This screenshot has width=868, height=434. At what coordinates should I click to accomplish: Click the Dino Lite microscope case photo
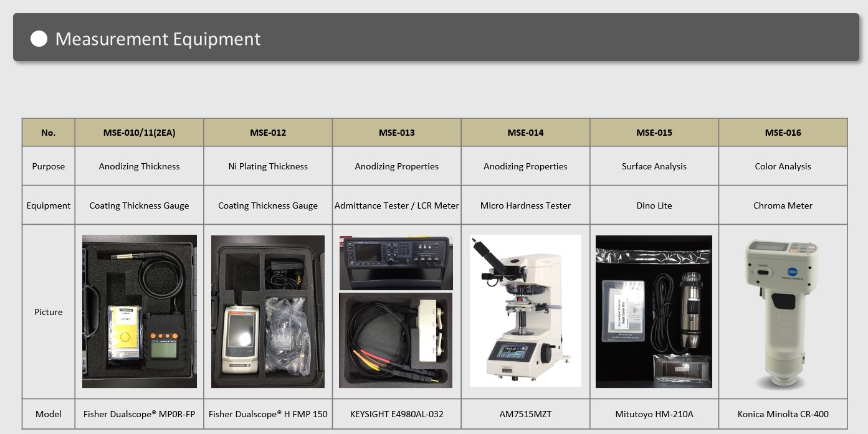click(x=654, y=311)
